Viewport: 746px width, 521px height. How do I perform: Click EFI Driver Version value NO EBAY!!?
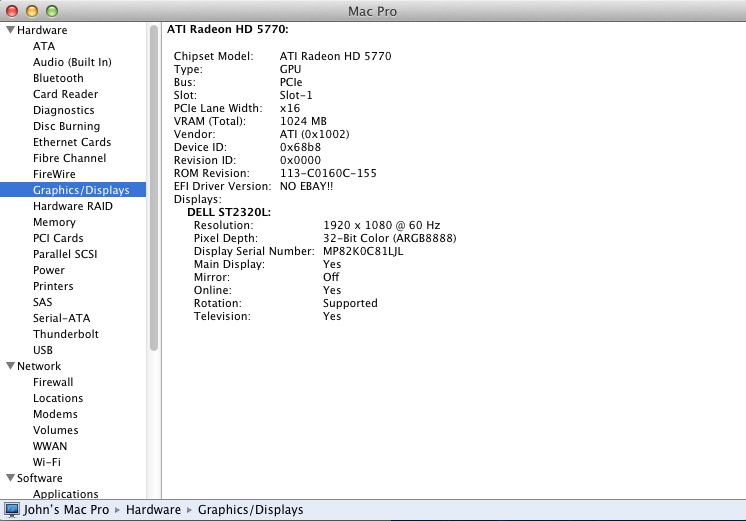(306, 187)
